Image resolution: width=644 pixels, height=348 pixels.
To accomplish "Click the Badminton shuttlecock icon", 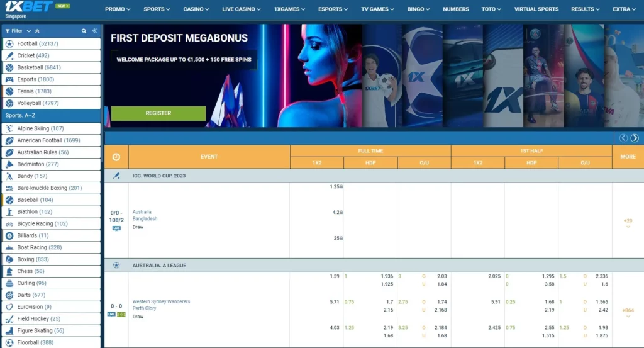I will tap(9, 164).
